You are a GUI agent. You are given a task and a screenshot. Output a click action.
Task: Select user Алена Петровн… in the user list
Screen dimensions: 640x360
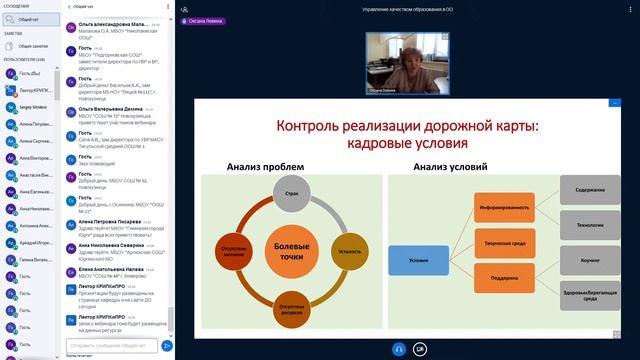pyautogui.click(x=29, y=124)
